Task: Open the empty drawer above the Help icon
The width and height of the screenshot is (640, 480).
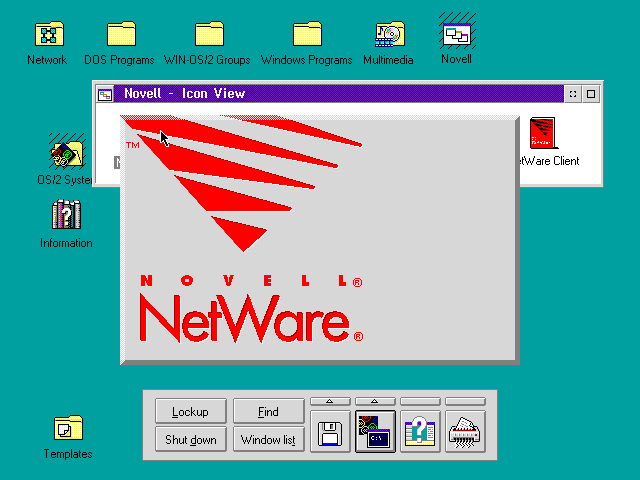Action: (420, 402)
